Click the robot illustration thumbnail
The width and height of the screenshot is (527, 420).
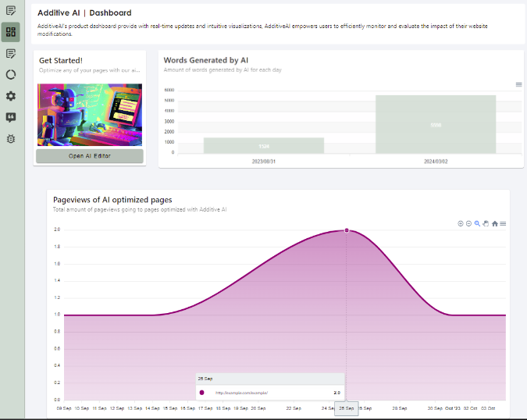tap(90, 115)
